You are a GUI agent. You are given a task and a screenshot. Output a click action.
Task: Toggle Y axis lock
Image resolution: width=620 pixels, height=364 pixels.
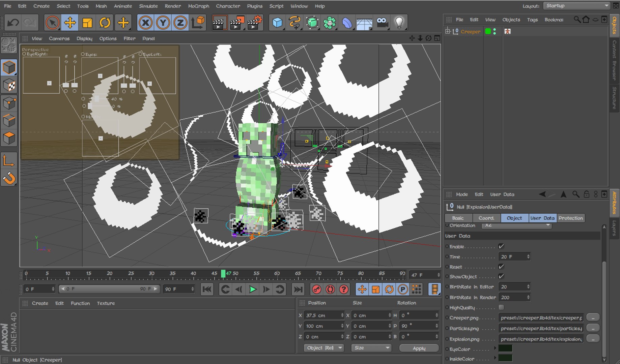point(163,23)
